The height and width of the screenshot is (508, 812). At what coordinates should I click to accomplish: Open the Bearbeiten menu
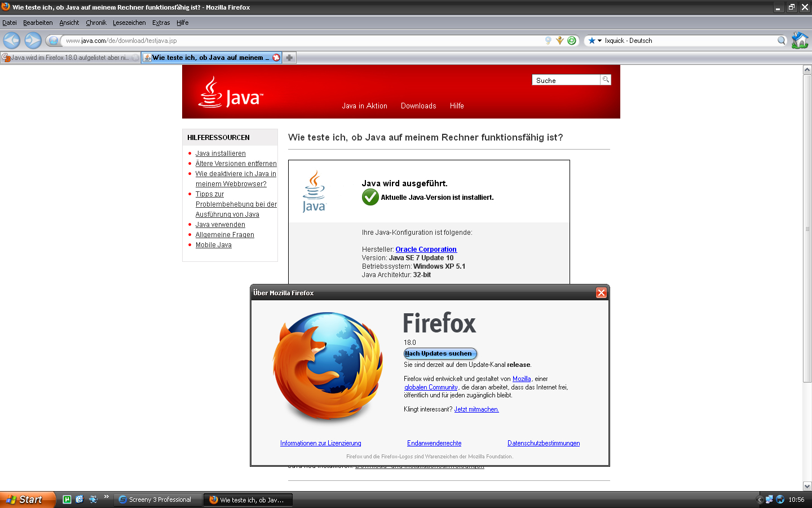click(38, 23)
